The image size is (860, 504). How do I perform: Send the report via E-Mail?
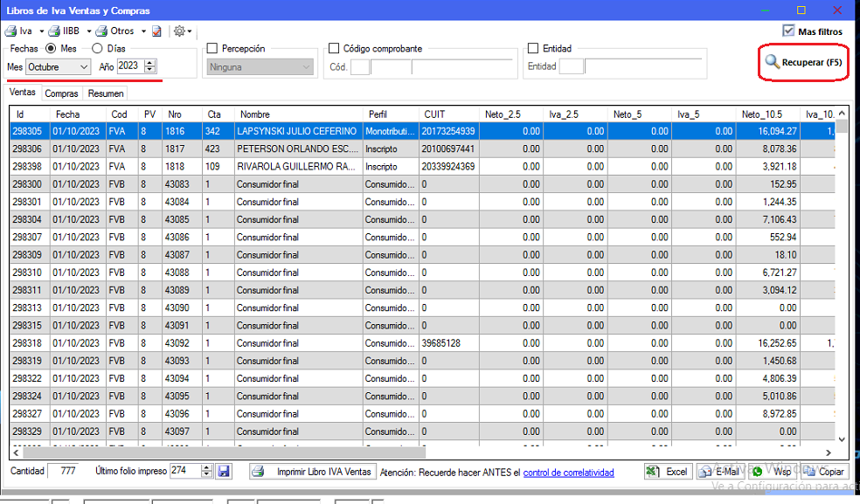(x=718, y=472)
